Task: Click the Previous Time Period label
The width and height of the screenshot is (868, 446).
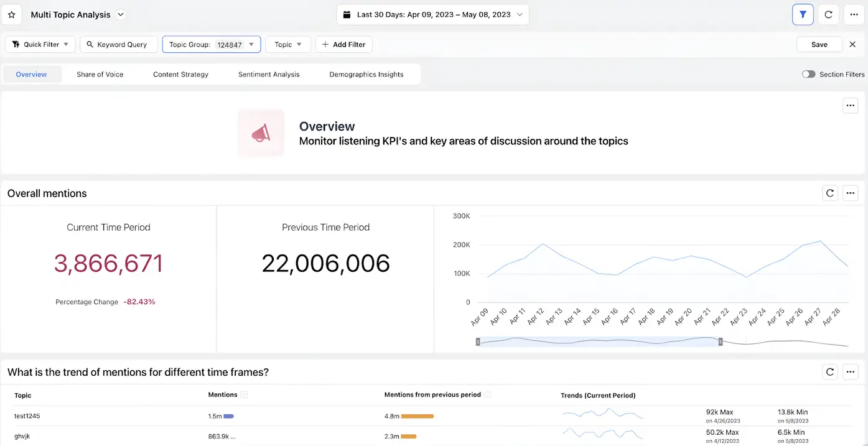Action: (x=325, y=228)
